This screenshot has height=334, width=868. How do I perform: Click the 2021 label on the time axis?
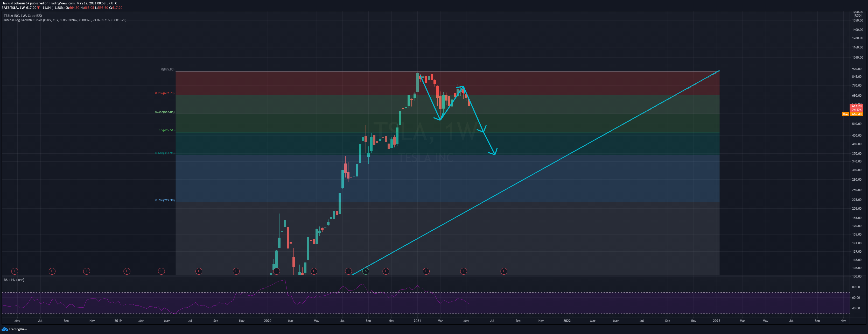[x=417, y=321]
